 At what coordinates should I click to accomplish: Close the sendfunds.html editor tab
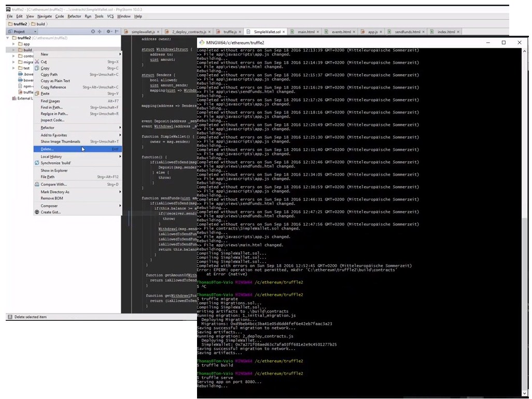[x=423, y=32]
